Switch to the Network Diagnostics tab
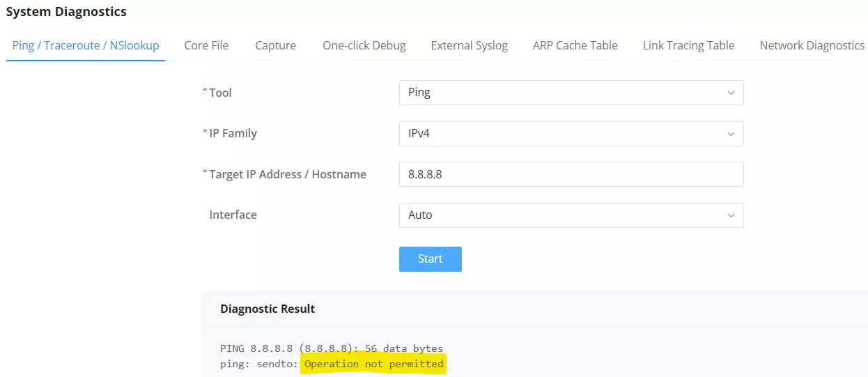The height and width of the screenshot is (377, 868). (812, 45)
